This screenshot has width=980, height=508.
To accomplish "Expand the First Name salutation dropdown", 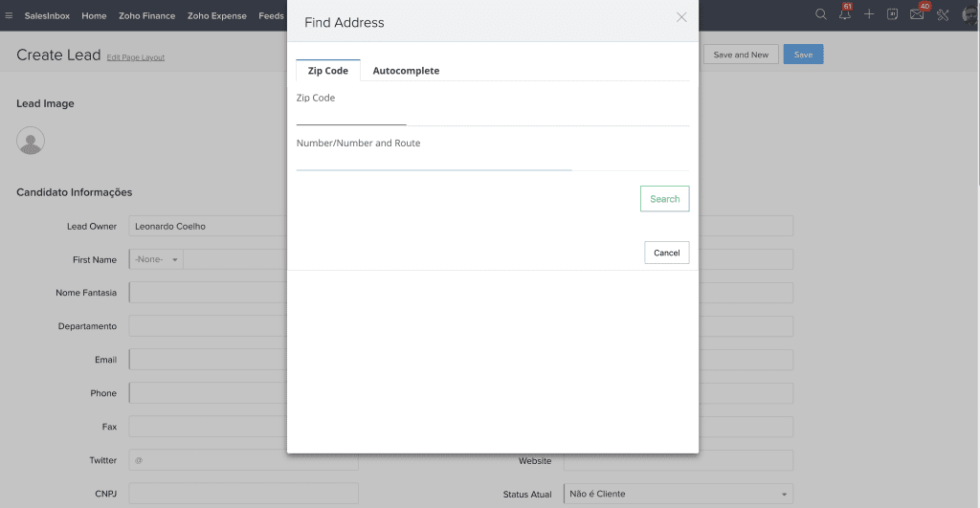I will click(x=157, y=259).
